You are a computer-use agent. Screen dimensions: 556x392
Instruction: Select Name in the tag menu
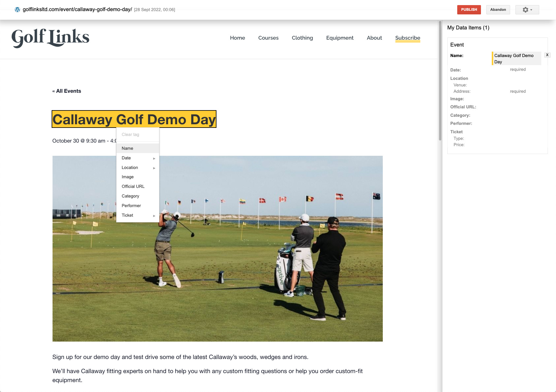pyautogui.click(x=138, y=148)
